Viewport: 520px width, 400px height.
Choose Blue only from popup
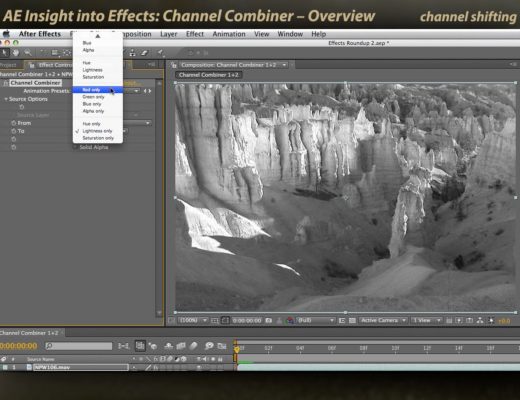click(x=98, y=104)
